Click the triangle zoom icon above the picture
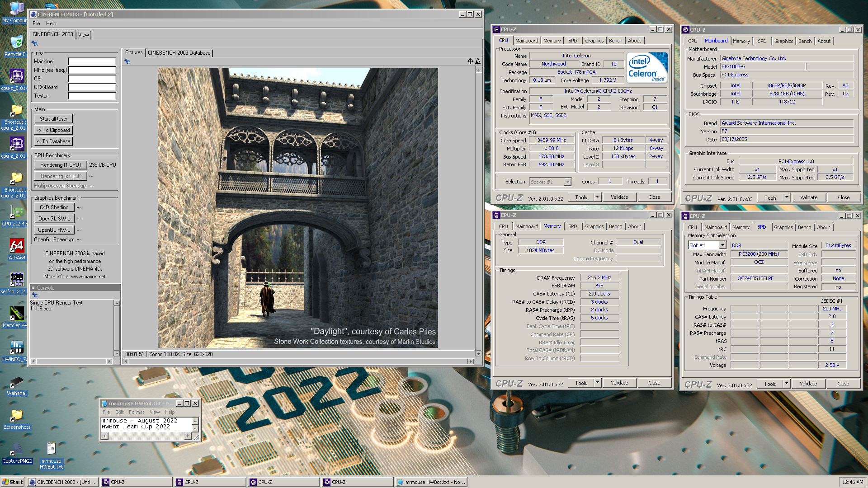This screenshot has height=488, width=868. (478, 61)
